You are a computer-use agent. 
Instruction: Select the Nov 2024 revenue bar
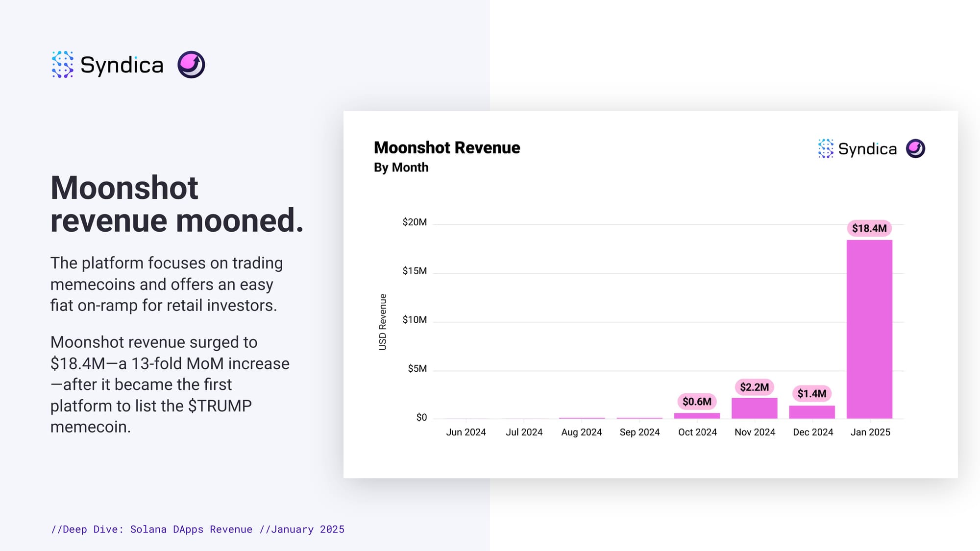tap(754, 408)
